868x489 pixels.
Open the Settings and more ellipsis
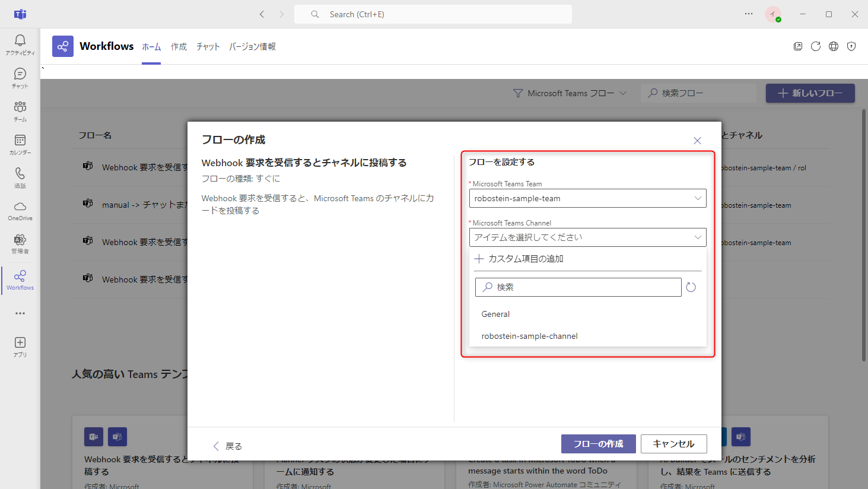pos(749,14)
